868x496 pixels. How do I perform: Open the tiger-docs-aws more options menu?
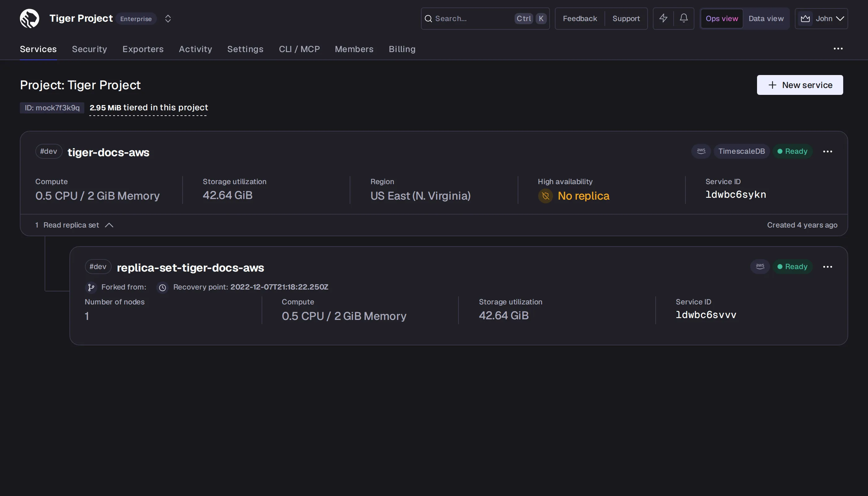coord(827,151)
